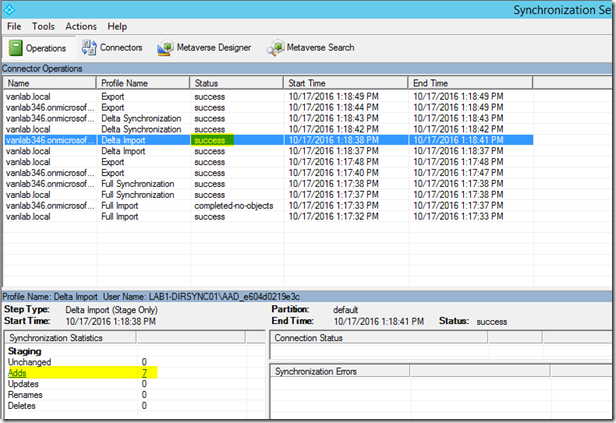This screenshot has height=423, width=616.
Task: Click the Unchanged staging statistic
Action: point(29,362)
